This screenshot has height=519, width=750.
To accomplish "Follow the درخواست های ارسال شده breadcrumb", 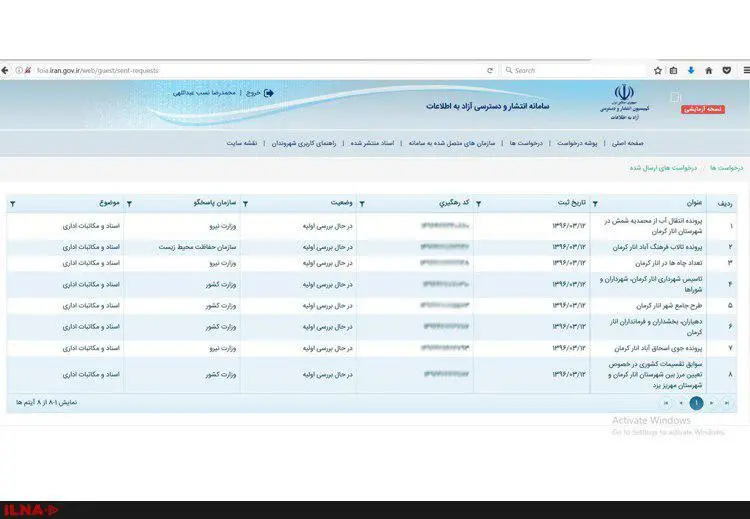I will (663, 168).
